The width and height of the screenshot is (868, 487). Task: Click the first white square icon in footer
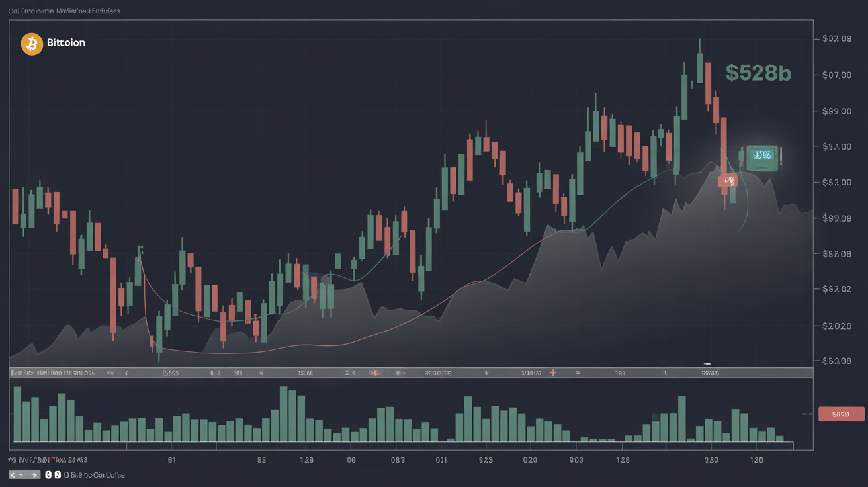(x=48, y=475)
